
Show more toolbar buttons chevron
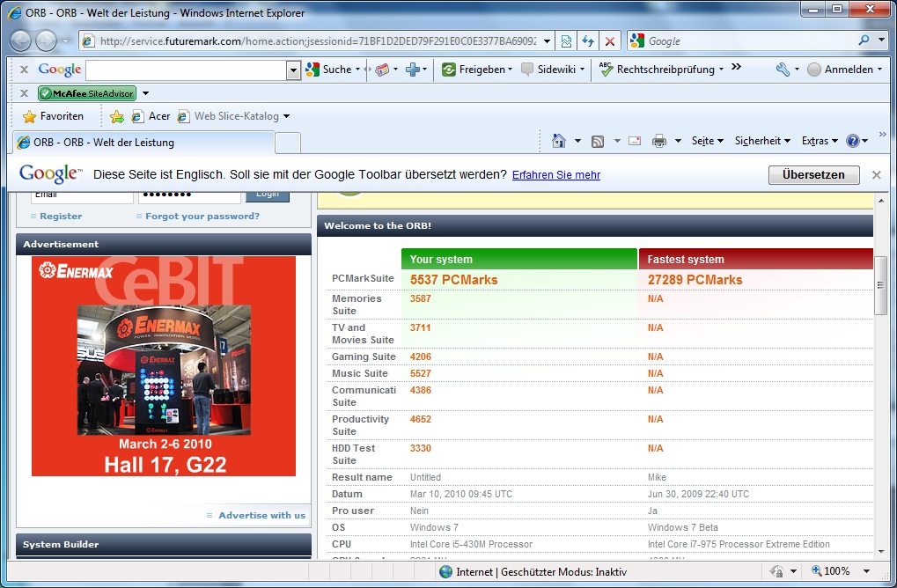736,67
